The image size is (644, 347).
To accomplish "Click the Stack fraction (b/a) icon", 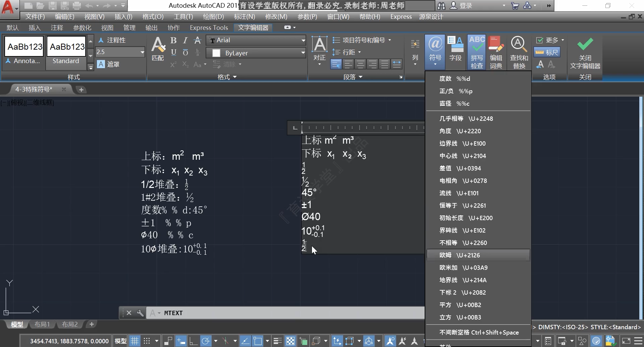I will pos(198,52).
